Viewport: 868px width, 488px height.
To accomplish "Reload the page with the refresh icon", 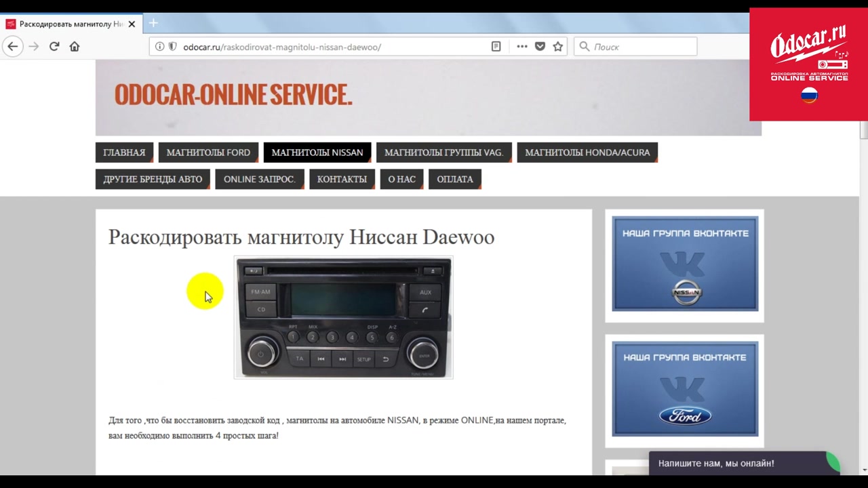I will pyautogui.click(x=54, y=47).
